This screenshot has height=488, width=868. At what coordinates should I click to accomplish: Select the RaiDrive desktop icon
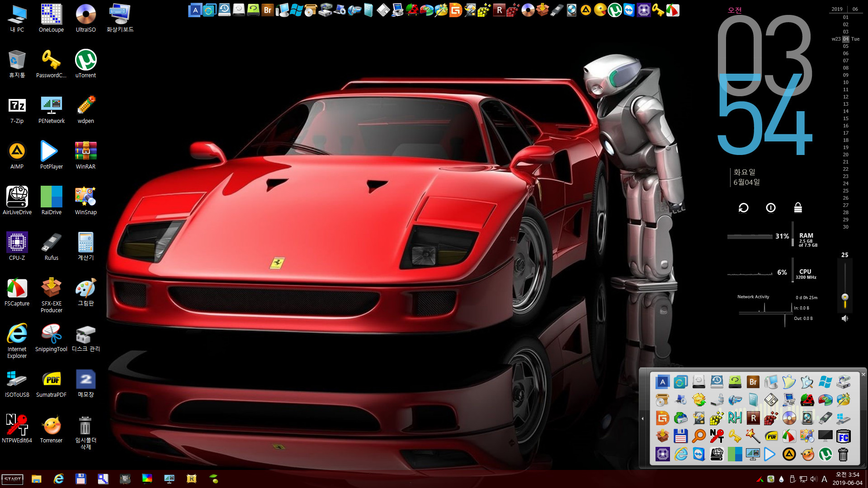tap(51, 201)
